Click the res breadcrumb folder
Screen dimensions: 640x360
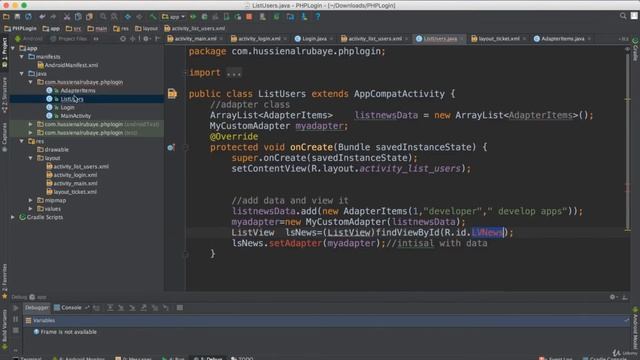(x=121, y=29)
